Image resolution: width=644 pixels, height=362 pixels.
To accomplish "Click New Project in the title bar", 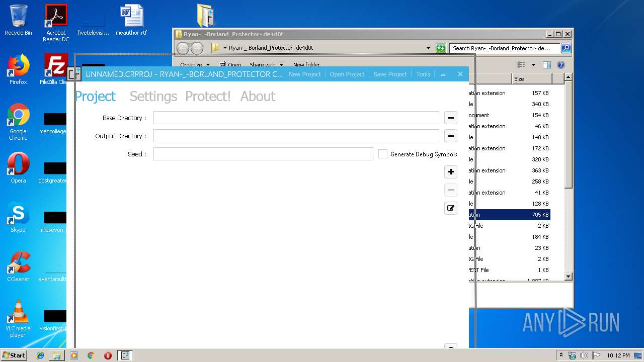I will tap(304, 74).
